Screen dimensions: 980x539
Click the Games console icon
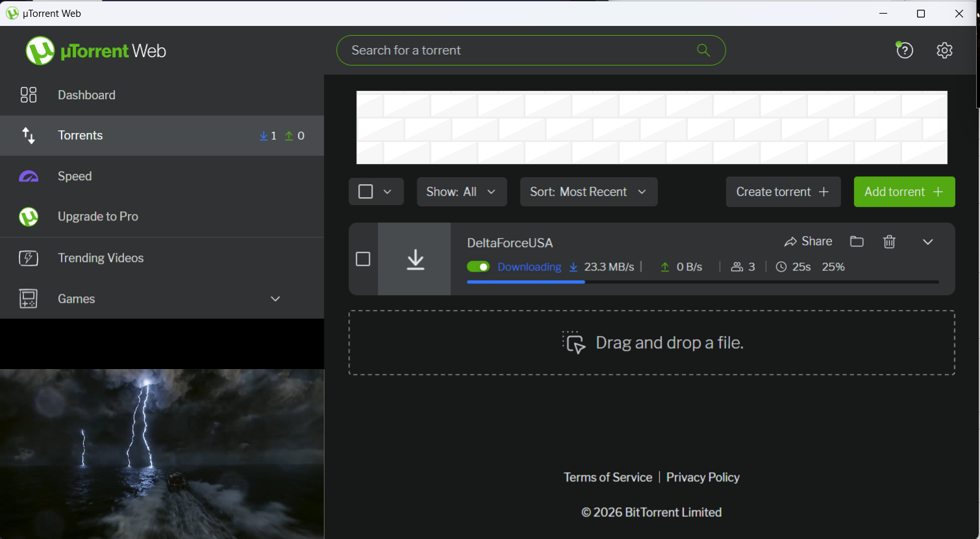(x=29, y=299)
